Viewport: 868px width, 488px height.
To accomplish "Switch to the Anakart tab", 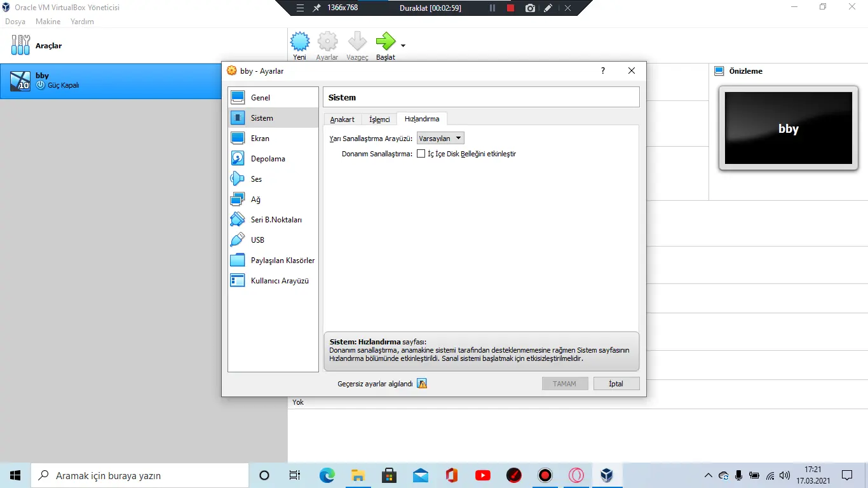I will (342, 119).
